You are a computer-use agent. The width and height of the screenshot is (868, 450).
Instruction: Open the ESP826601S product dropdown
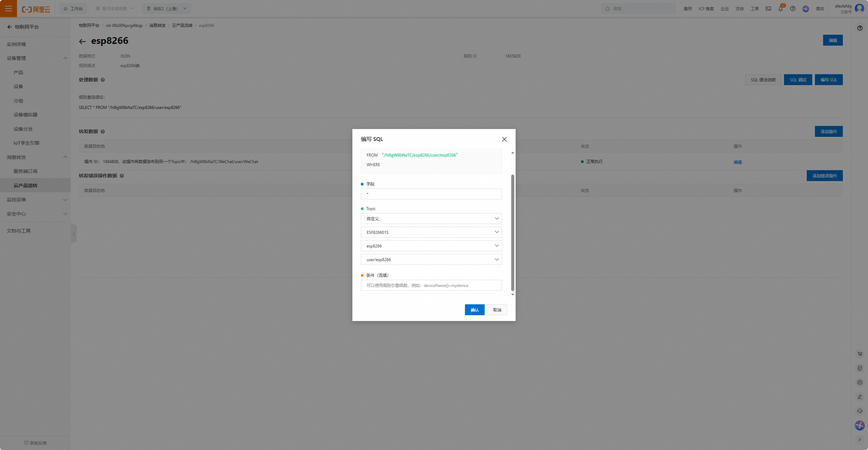(431, 232)
